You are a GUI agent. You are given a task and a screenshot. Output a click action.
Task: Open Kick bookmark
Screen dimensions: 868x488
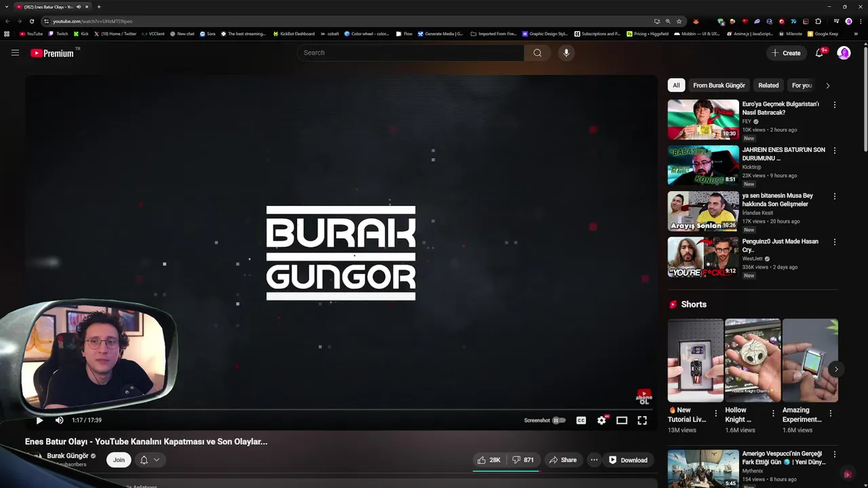[x=81, y=34]
